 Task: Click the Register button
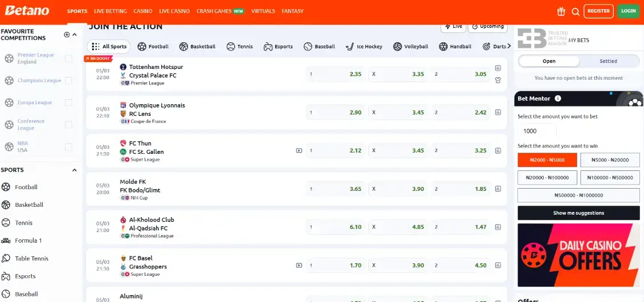[598, 11]
